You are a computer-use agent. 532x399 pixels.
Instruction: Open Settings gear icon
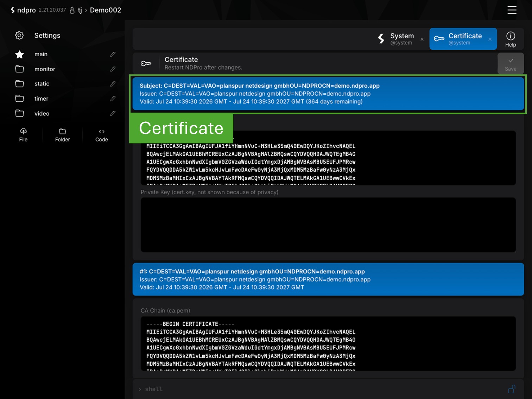19,35
